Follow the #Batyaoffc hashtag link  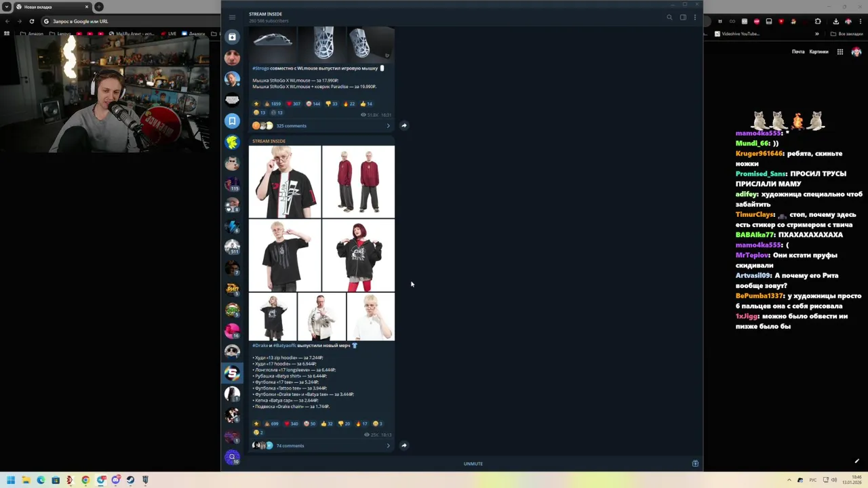[x=284, y=346]
